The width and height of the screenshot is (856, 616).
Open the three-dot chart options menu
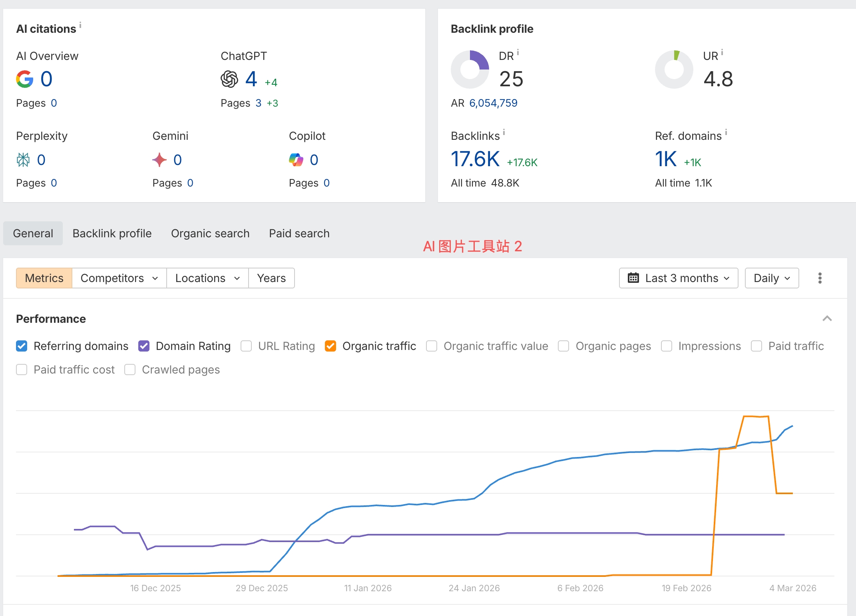tap(820, 278)
